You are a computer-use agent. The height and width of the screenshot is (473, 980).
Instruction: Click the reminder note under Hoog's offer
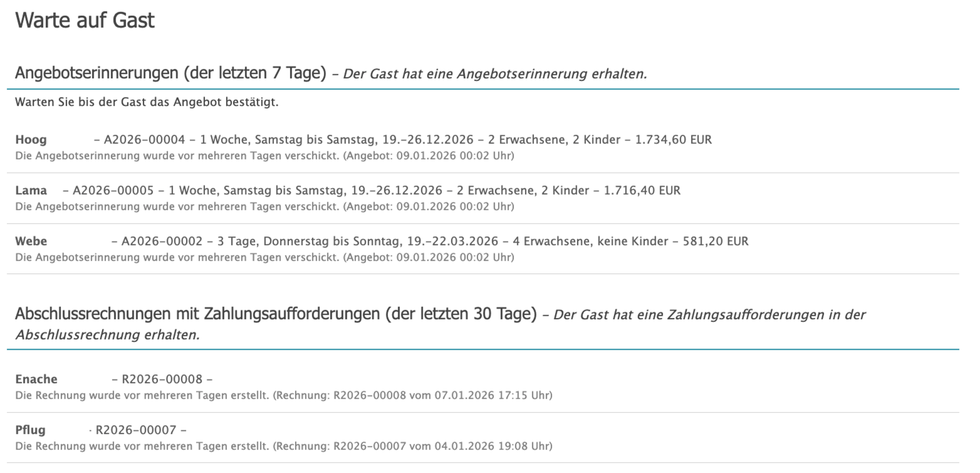click(264, 156)
